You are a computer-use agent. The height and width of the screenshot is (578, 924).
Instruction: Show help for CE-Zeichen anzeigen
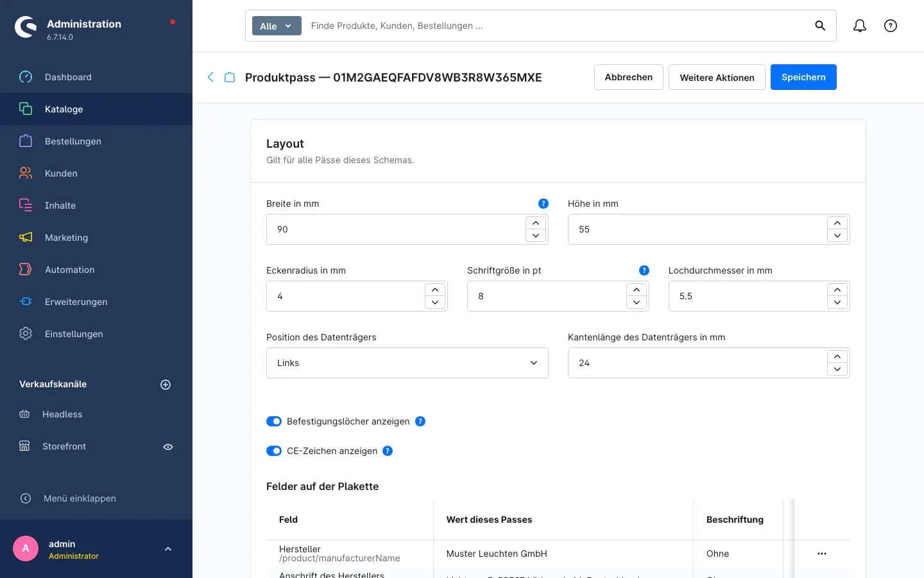click(x=388, y=451)
